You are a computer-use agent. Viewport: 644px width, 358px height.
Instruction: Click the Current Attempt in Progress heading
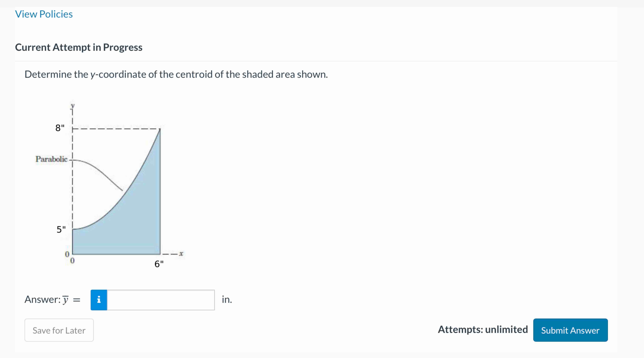click(78, 47)
